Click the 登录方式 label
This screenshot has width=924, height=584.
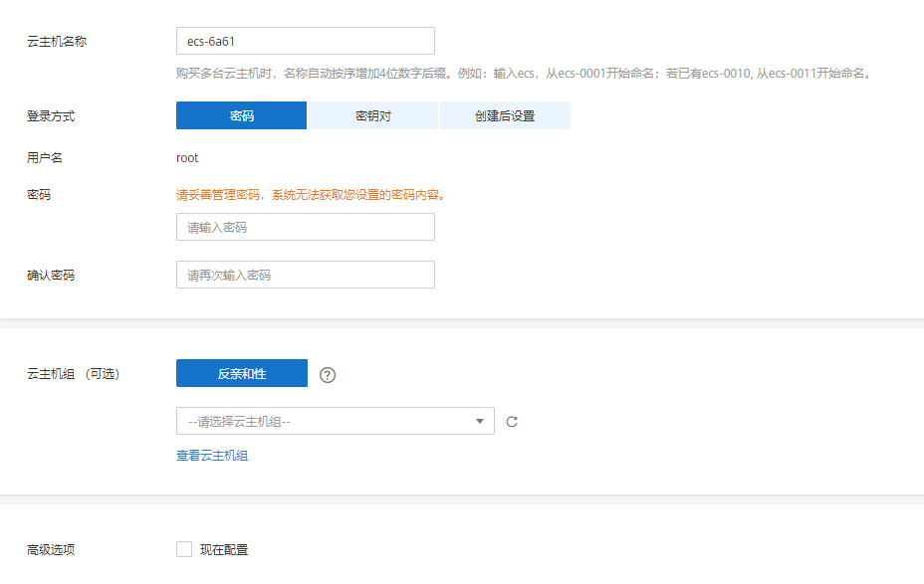click(x=50, y=116)
